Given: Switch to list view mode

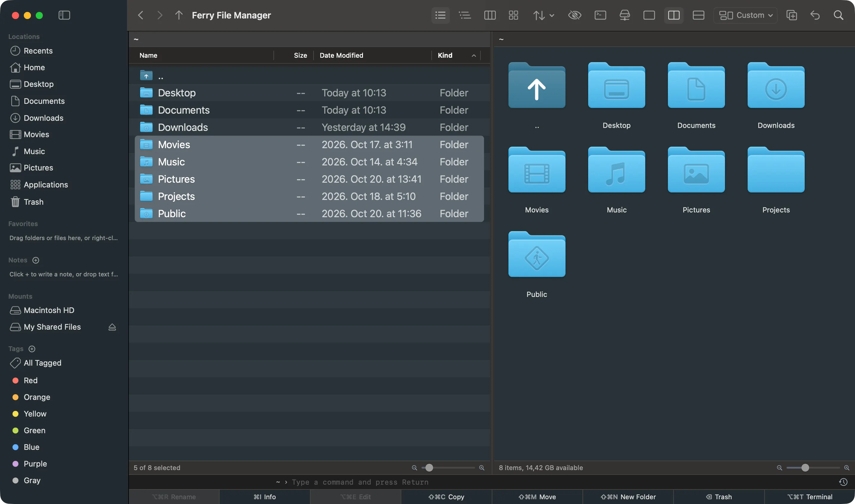Looking at the screenshot, I should tap(440, 15).
